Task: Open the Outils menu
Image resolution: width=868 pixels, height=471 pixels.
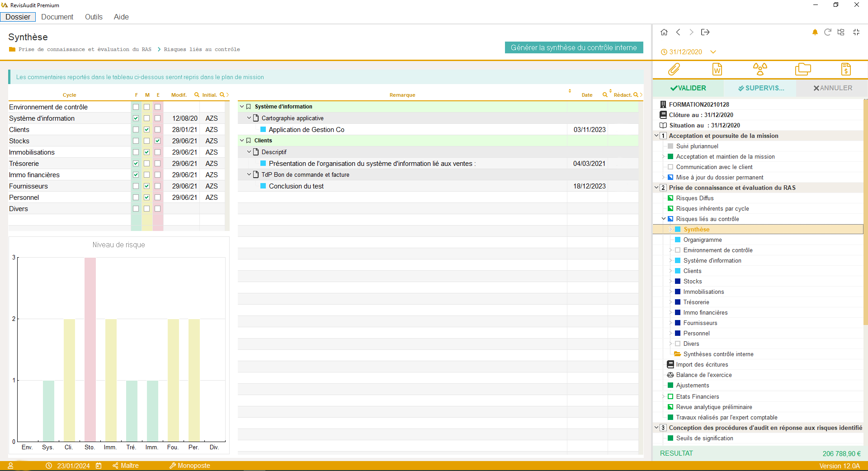Action: (94, 17)
